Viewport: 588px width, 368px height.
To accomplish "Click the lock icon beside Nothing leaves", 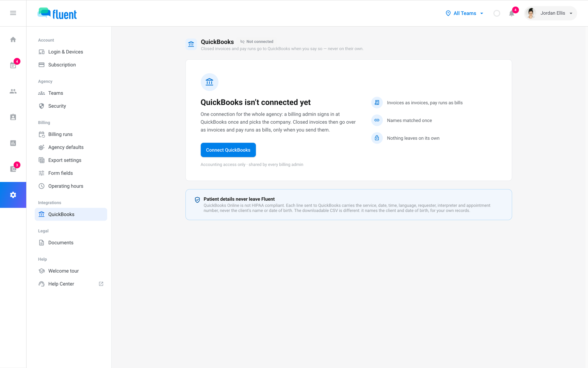I will [377, 138].
